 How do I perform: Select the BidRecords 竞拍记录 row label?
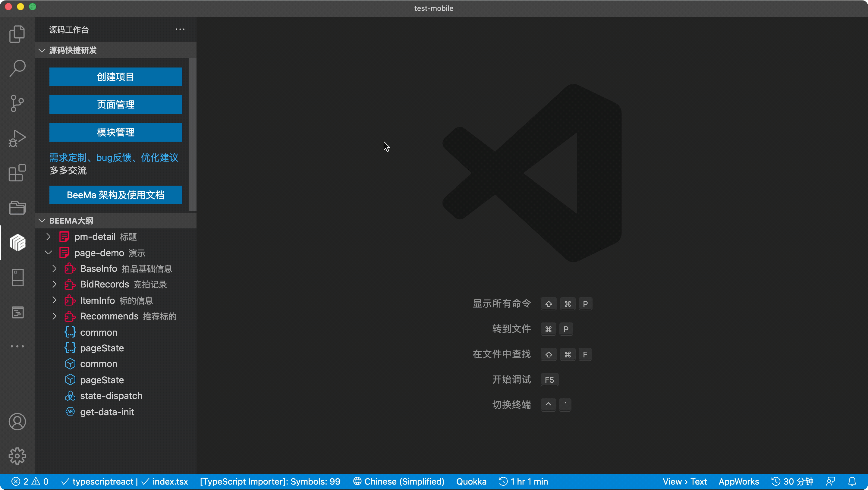point(123,284)
